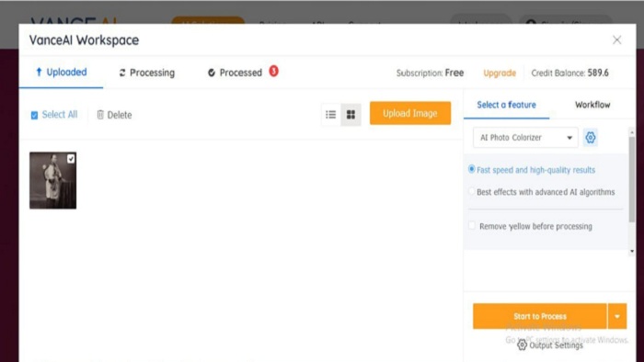Click the red processed count badge
644x362 pixels.
coord(273,72)
